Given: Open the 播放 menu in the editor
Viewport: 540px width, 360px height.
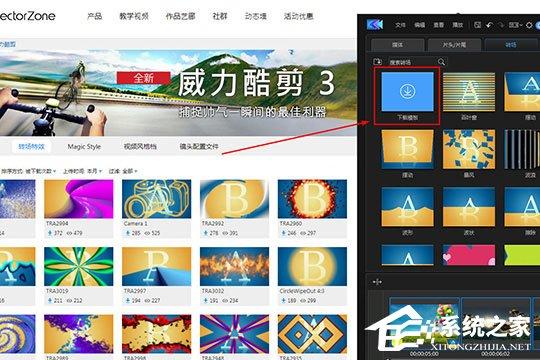Looking at the screenshot, I should [x=458, y=25].
